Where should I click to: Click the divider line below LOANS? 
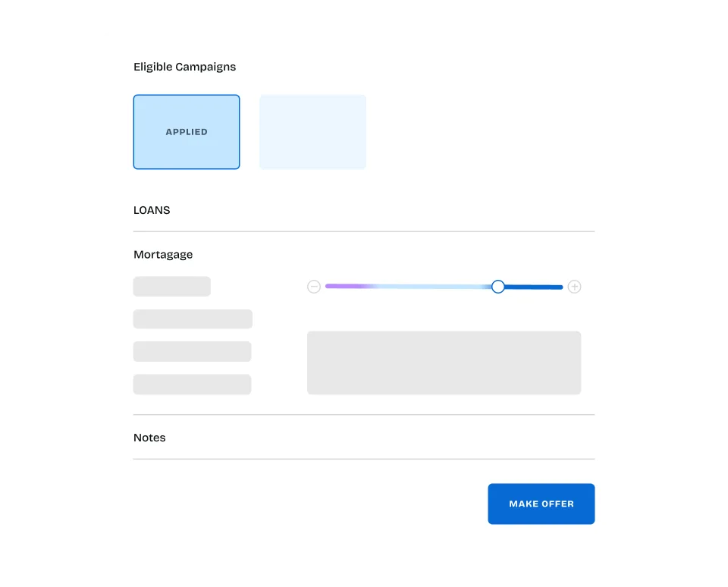pos(364,231)
